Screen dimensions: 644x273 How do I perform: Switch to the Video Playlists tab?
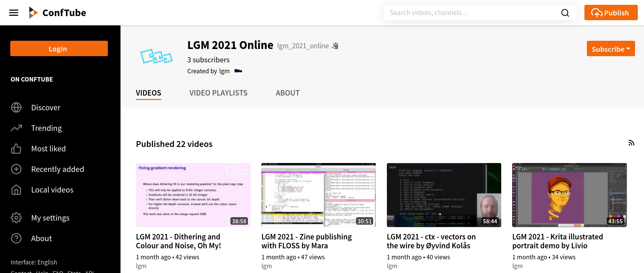coord(218,93)
